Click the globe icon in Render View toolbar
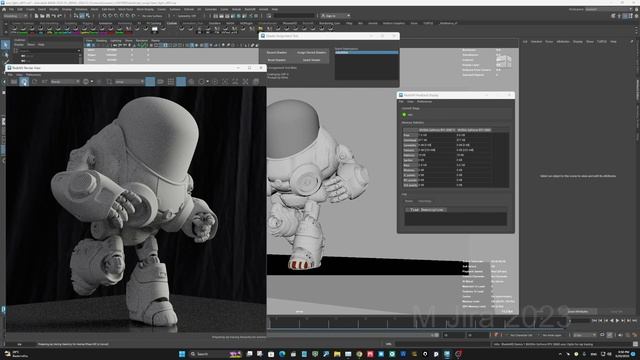Image resolution: width=640 pixels, height=360 pixels. 86,82
